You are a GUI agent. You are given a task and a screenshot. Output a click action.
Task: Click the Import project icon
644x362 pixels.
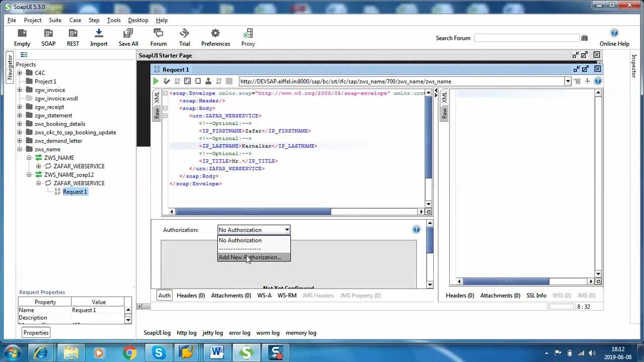pyautogui.click(x=99, y=33)
